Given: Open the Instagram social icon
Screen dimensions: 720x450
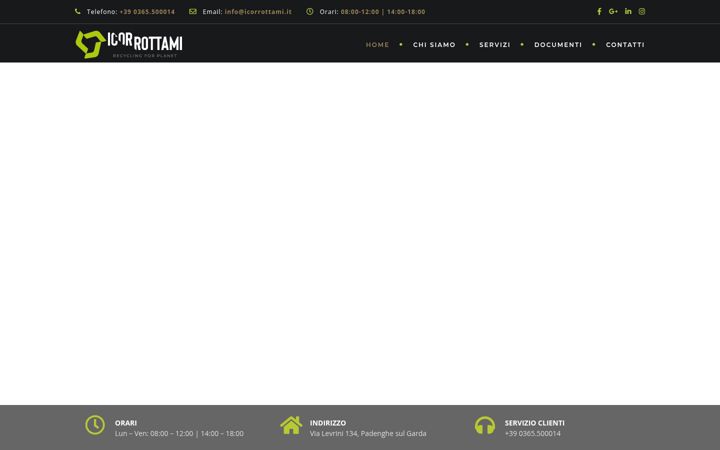Looking at the screenshot, I should pyautogui.click(x=642, y=11).
